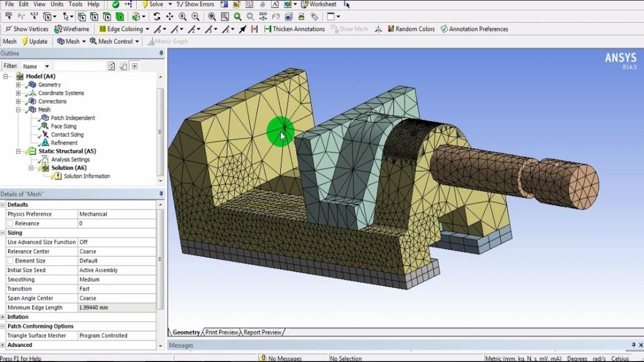Pin the Details of Mesh panel
This screenshot has height=362, width=644.
[162, 194]
